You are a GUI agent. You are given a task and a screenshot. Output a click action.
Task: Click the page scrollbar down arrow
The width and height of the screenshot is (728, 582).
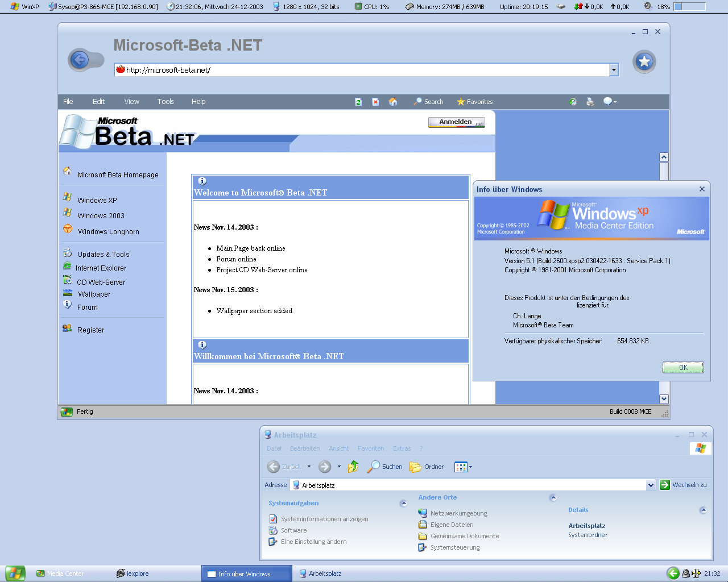pos(664,399)
